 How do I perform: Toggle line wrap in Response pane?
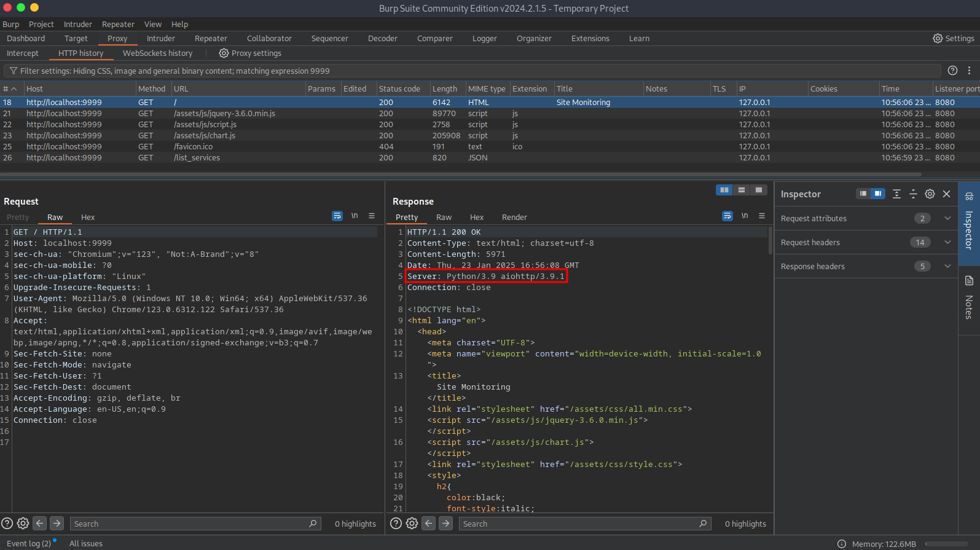pos(727,216)
